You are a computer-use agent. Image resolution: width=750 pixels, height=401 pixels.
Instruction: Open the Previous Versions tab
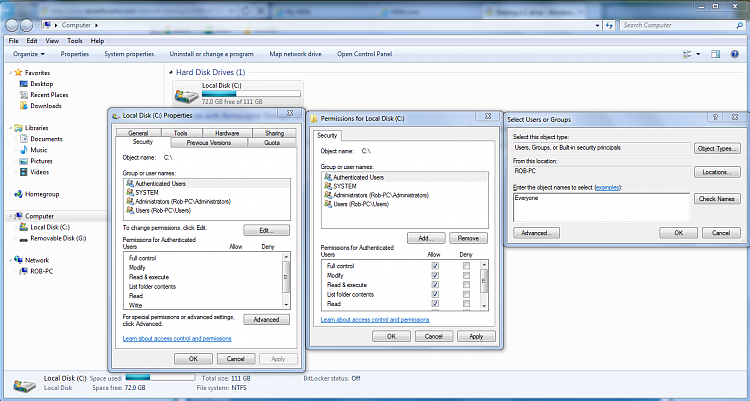[209, 143]
